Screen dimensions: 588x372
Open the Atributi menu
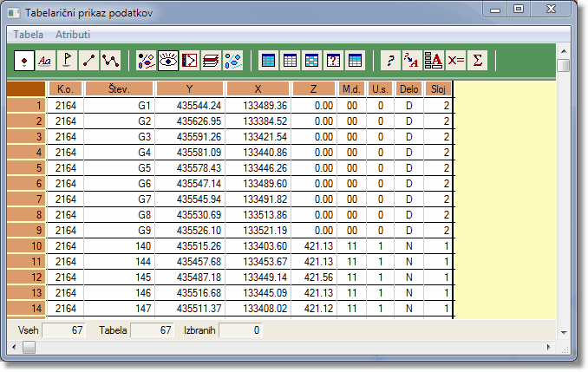click(x=73, y=35)
